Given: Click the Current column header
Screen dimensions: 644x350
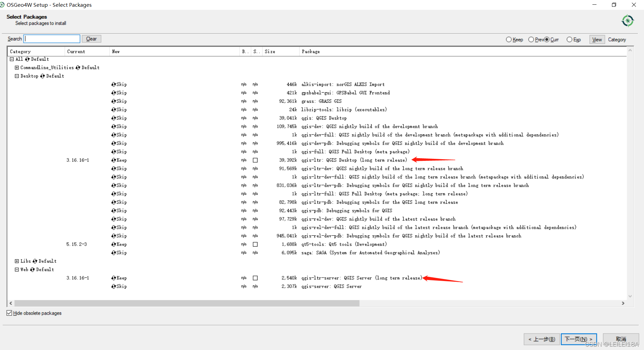Looking at the screenshot, I should tap(87, 51).
